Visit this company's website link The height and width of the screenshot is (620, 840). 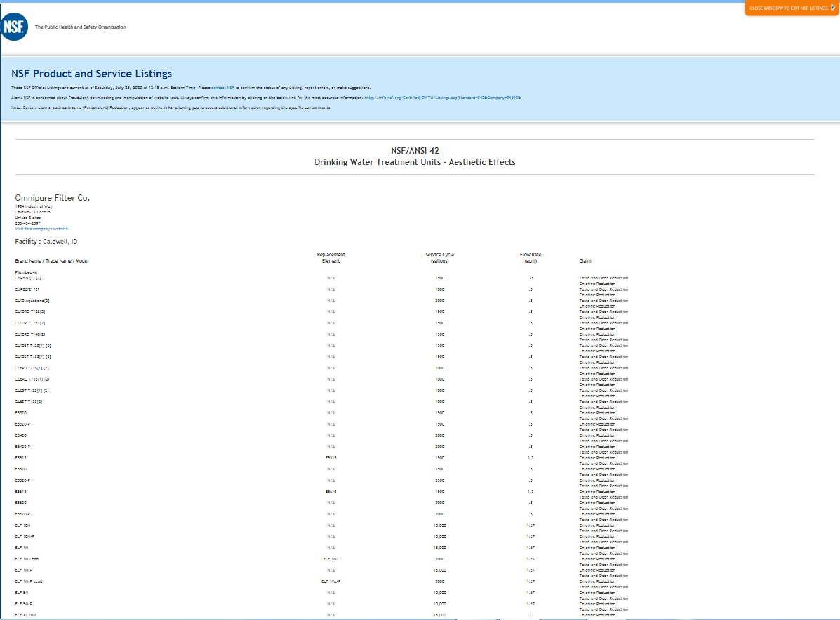coord(41,229)
